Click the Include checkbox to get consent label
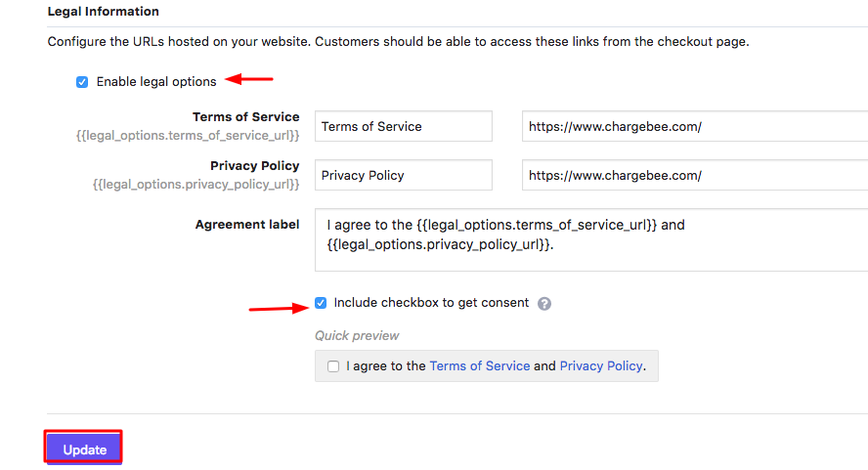The height and width of the screenshot is (470, 868). pos(431,303)
